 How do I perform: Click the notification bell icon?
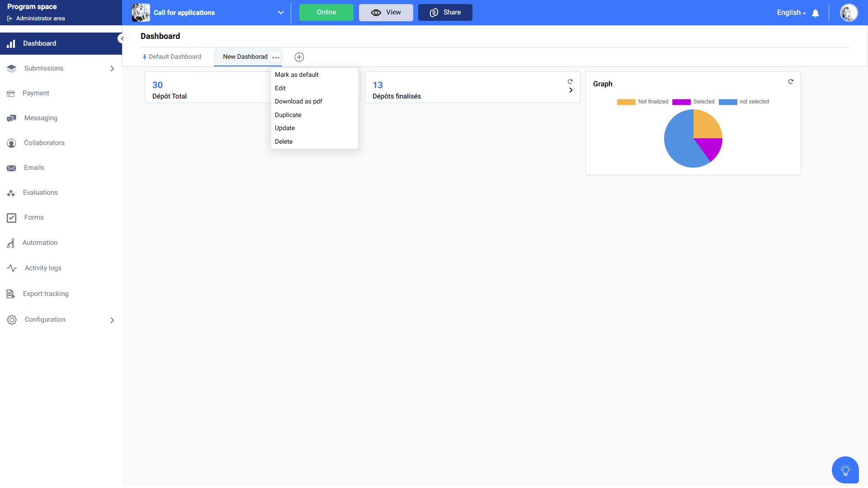816,13
